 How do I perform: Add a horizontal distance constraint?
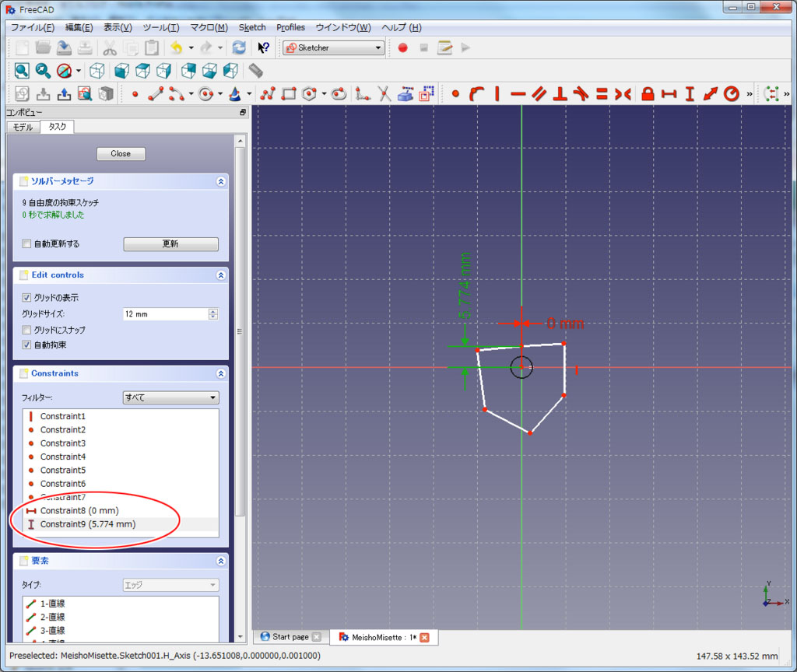point(669,94)
